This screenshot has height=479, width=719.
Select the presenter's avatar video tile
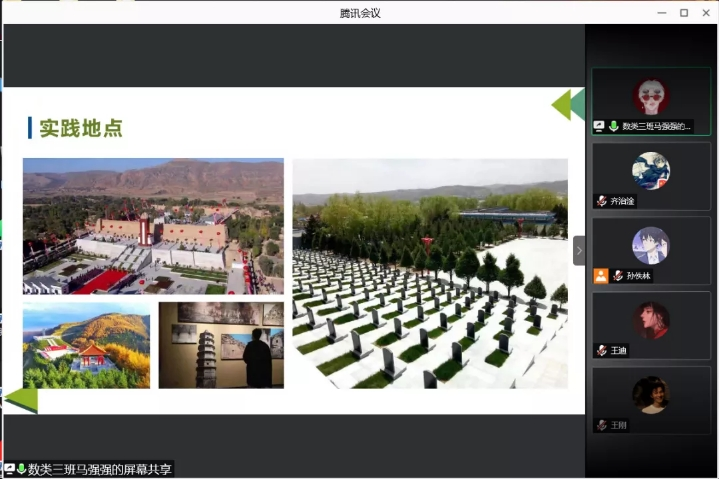pos(651,96)
